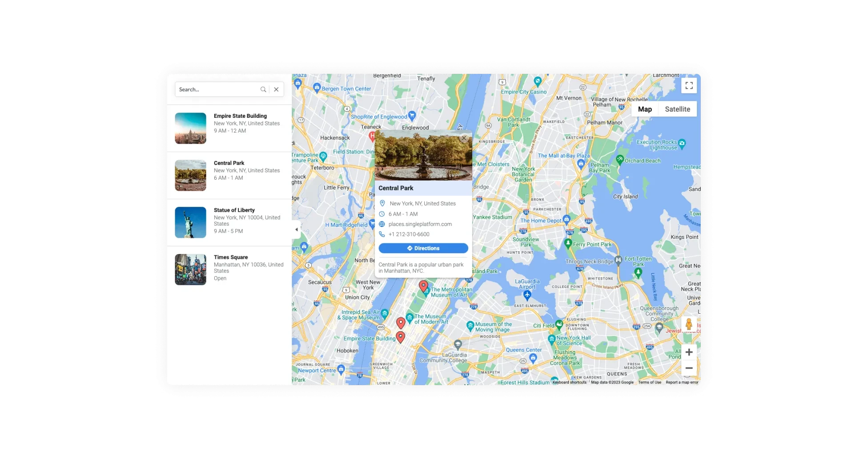
Task: Select the Central Park title in the list
Action: pos(229,163)
